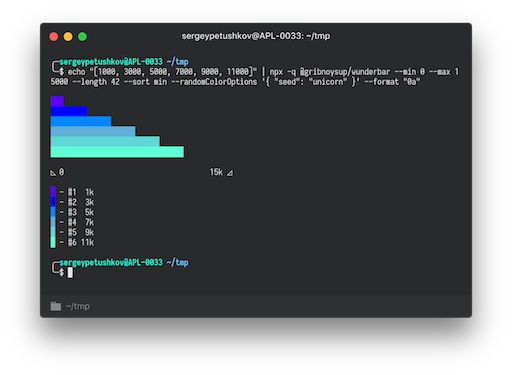Click the --randomColorOptions flag text

214,82
